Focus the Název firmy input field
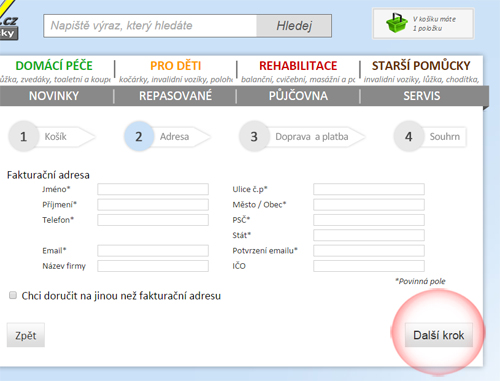This screenshot has height=381, width=500. tap(153, 266)
